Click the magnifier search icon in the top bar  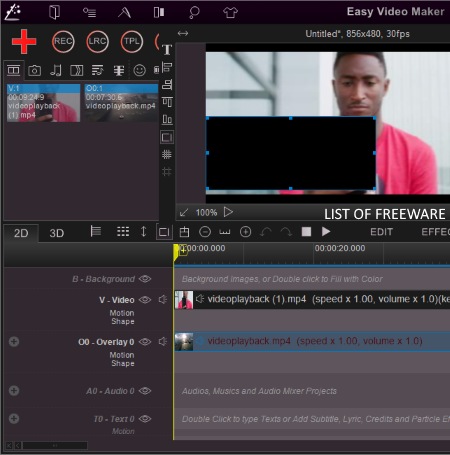pyautogui.click(x=194, y=13)
